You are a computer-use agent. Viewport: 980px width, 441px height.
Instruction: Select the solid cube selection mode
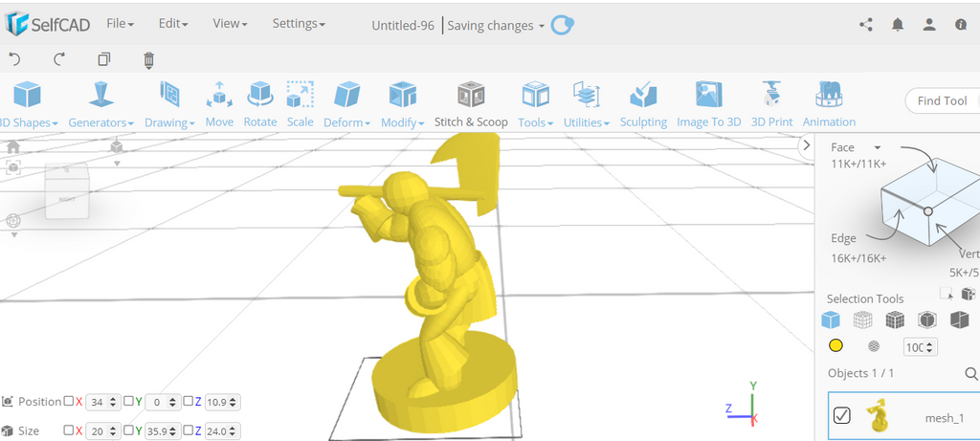pyautogui.click(x=831, y=320)
